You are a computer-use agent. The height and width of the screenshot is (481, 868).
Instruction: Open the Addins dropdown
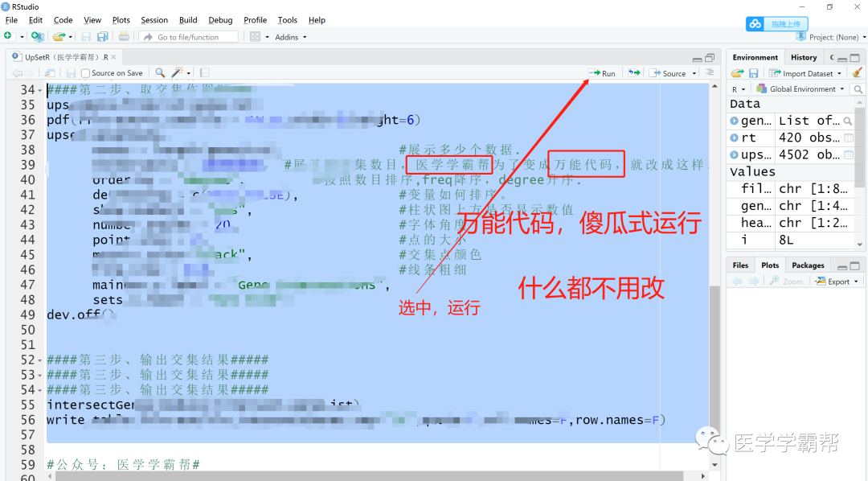coord(291,37)
